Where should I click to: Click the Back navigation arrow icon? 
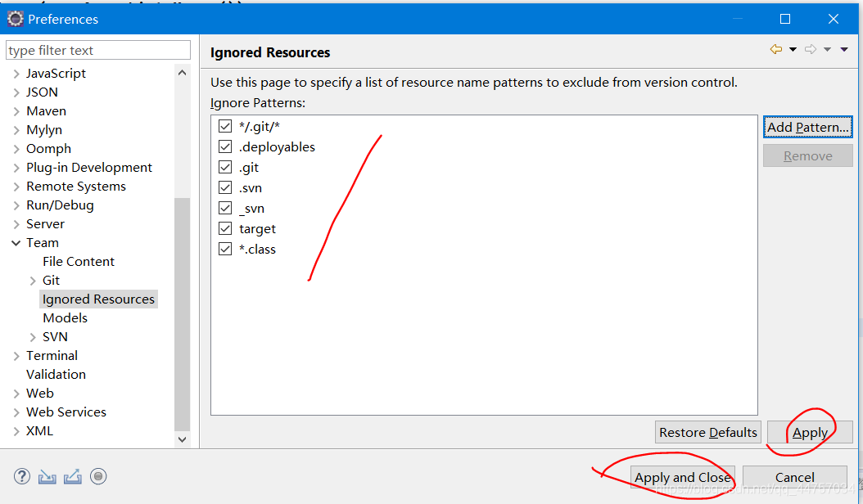click(x=776, y=50)
